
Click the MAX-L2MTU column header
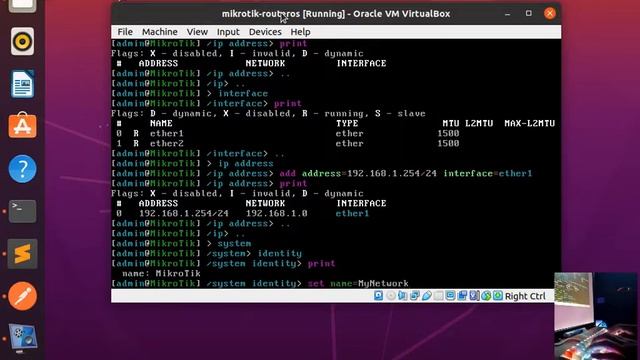529,123
